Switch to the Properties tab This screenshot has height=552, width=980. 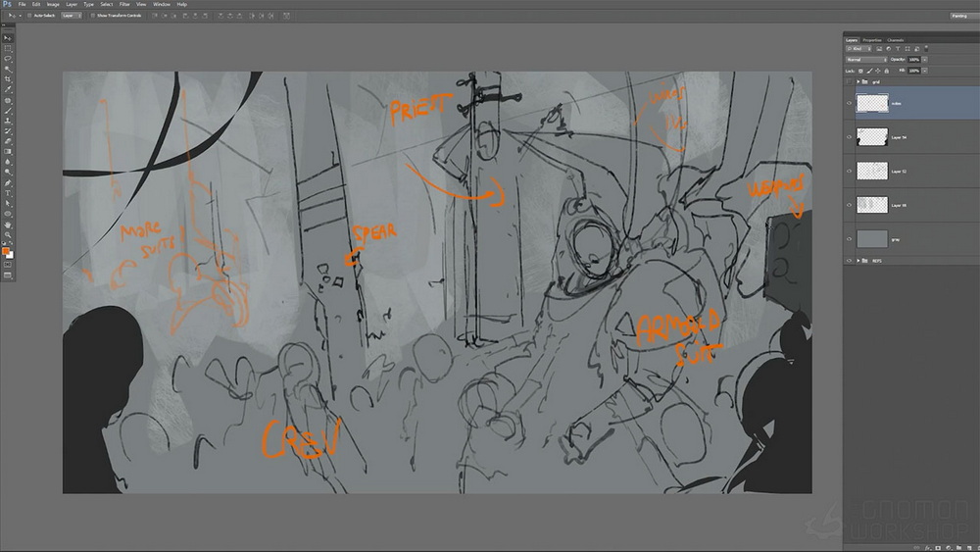coord(872,40)
